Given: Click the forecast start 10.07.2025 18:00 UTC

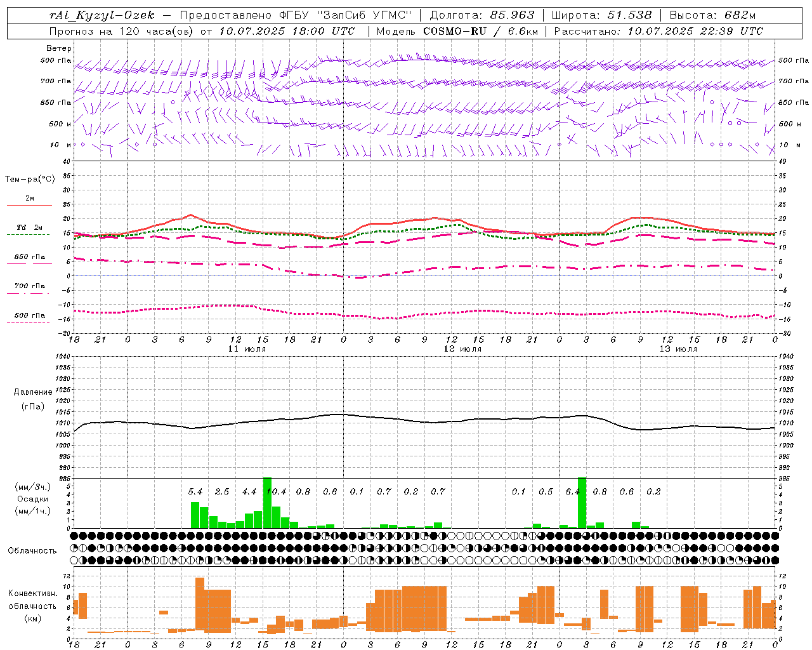Looking at the screenshot, I should point(287,30).
